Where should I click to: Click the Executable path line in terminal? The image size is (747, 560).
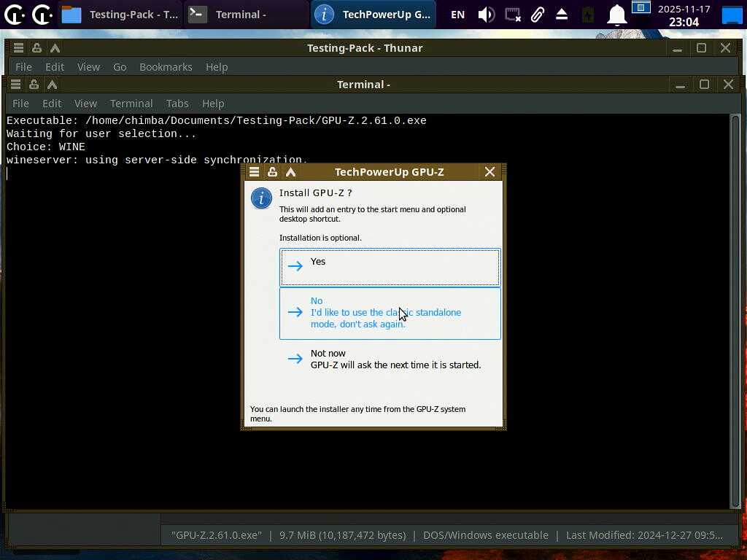[x=216, y=120]
